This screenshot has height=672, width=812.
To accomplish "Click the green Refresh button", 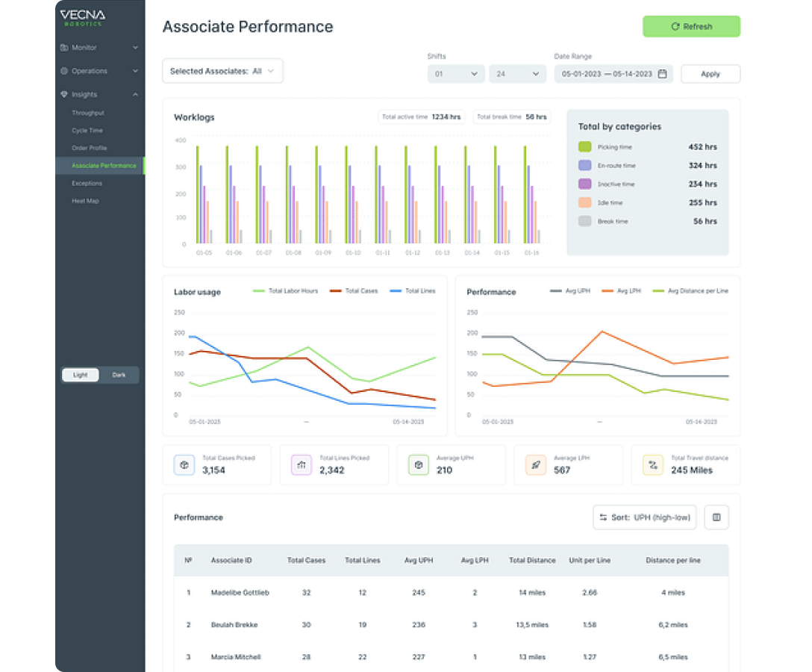I will (691, 26).
